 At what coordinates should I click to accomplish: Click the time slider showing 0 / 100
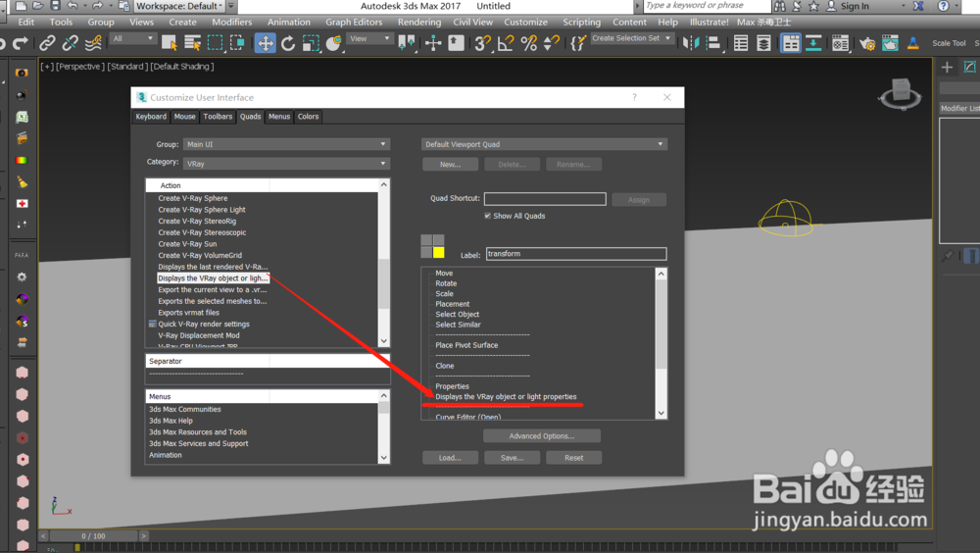(x=93, y=536)
